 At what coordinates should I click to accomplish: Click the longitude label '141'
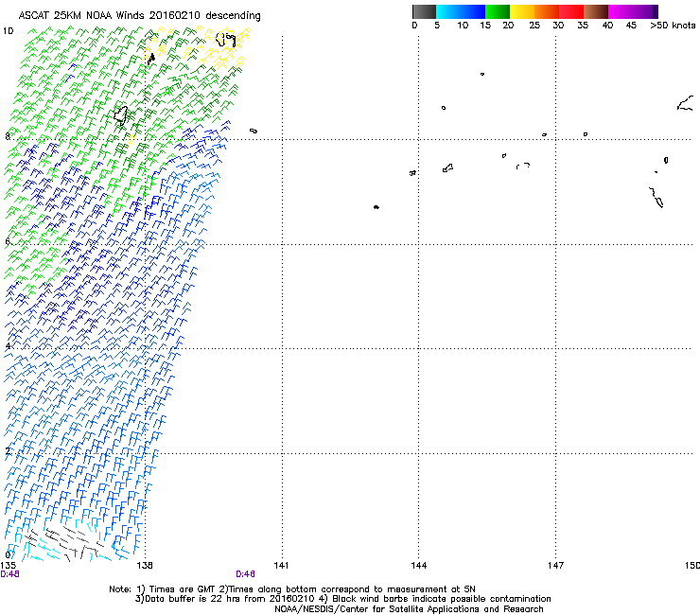[281, 566]
